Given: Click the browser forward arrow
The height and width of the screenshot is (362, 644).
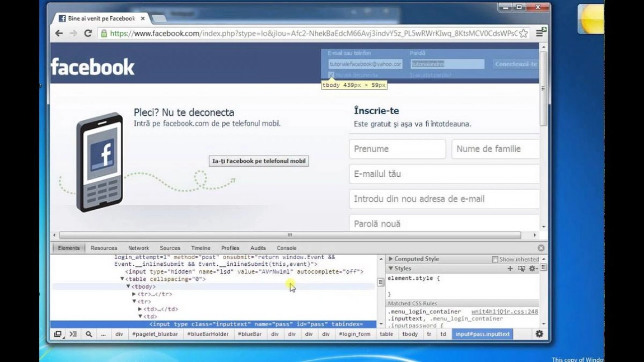Looking at the screenshot, I should point(73,34).
